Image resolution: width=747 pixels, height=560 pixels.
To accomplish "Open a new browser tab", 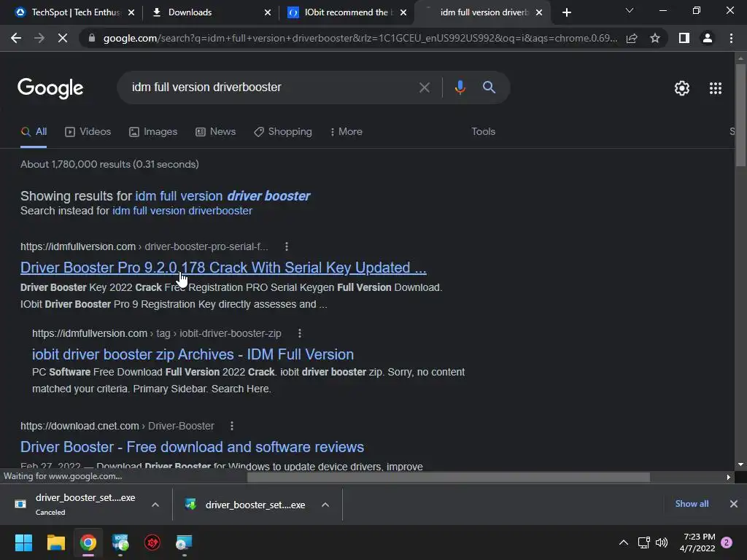I will pos(566,12).
